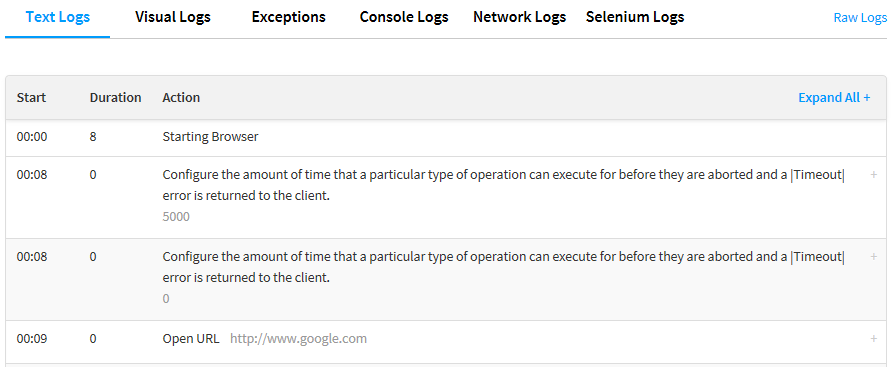Screen dimensions: 892x367
Task: Go to the Network Logs tab
Action: point(519,17)
